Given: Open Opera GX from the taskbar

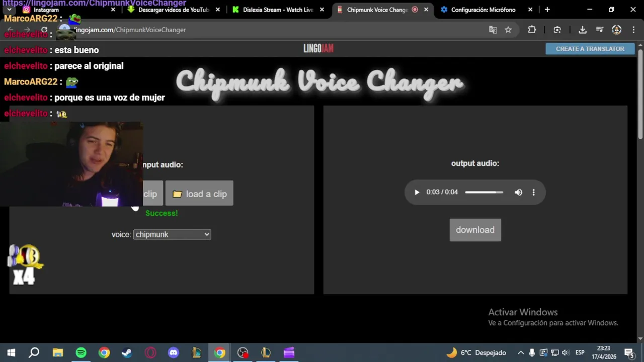Looking at the screenshot, I should pos(150,352).
